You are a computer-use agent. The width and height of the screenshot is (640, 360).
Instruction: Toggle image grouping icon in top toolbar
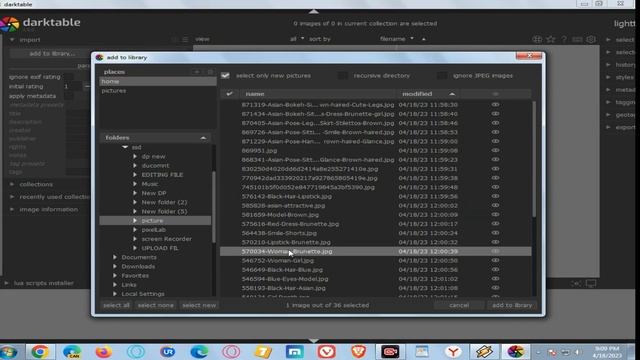pos(537,39)
